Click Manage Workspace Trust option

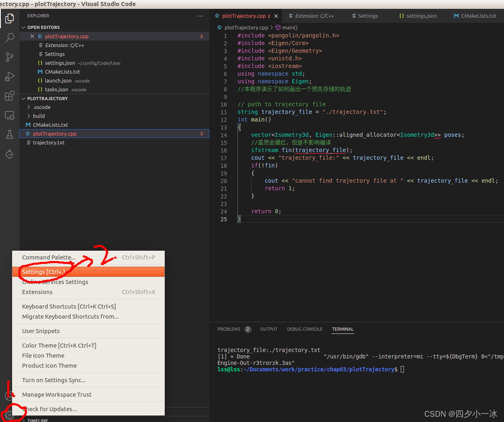(57, 395)
